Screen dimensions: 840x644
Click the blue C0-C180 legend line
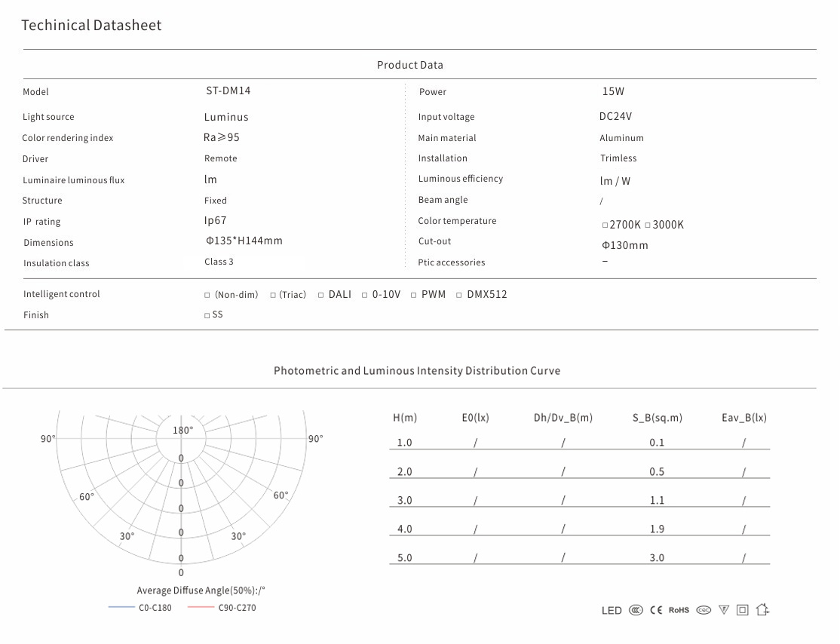121,608
